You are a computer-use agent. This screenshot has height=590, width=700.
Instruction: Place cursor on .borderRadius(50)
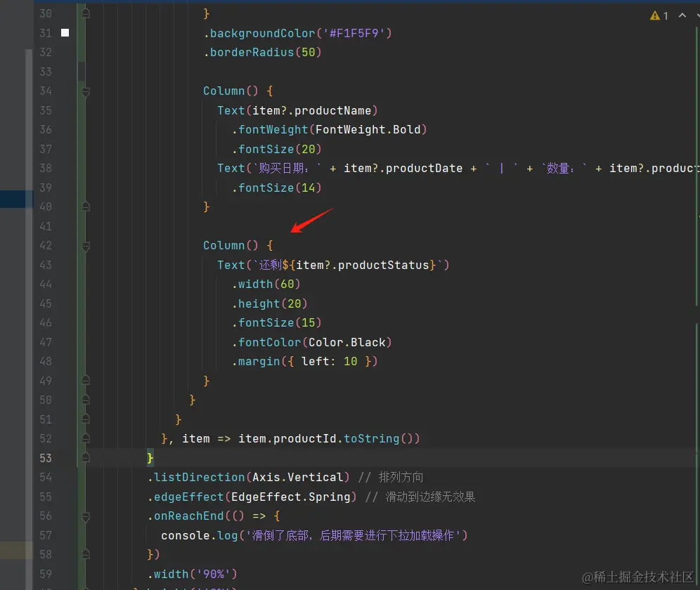[x=263, y=53]
